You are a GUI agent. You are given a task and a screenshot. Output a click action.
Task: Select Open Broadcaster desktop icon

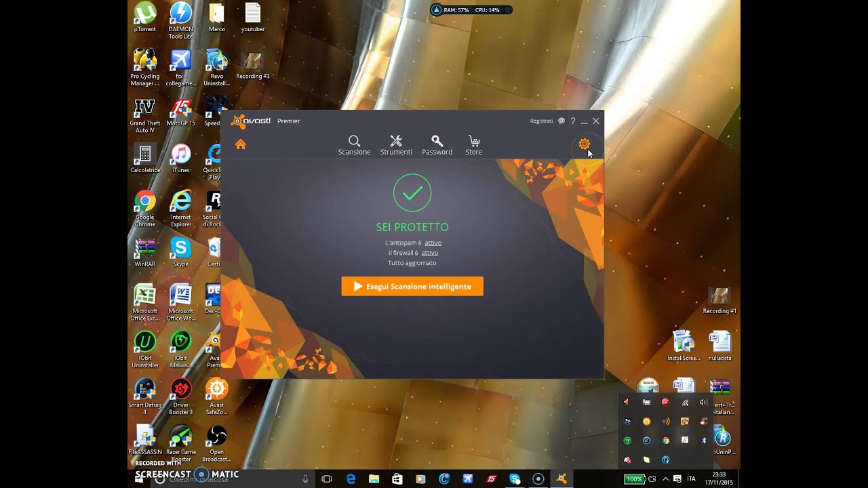coord(216,443)
